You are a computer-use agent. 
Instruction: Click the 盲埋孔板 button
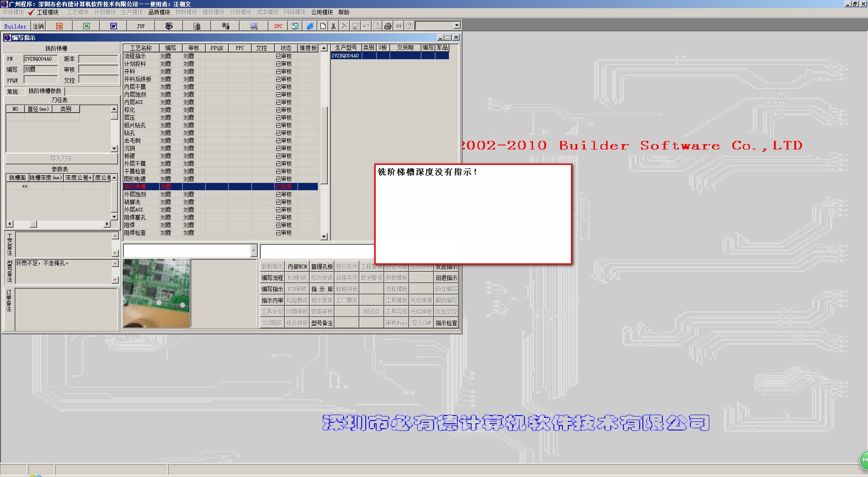[322, 267]
